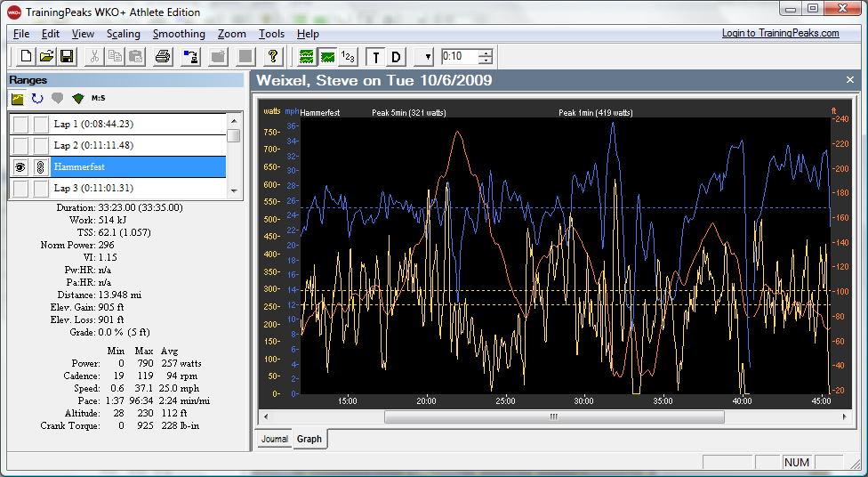
Task: Click the blue mph axis label
Action: 292,111
